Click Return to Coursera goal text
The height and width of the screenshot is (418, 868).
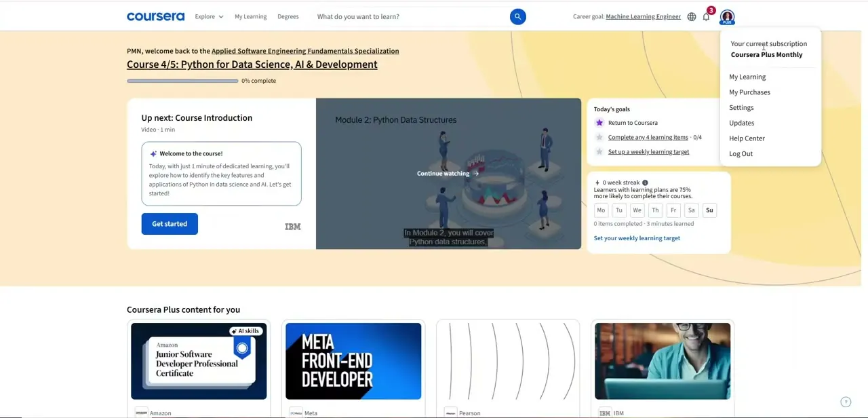(633, 123)
